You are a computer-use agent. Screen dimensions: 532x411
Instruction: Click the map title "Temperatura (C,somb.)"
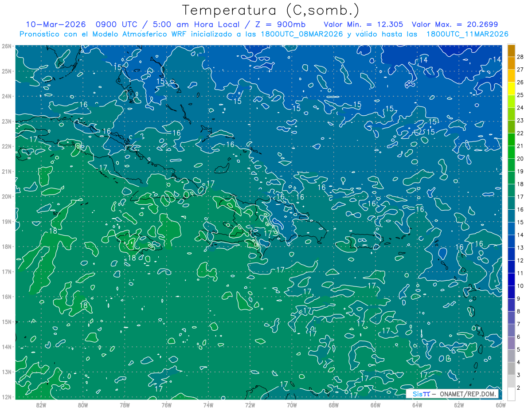pos(270,10)
